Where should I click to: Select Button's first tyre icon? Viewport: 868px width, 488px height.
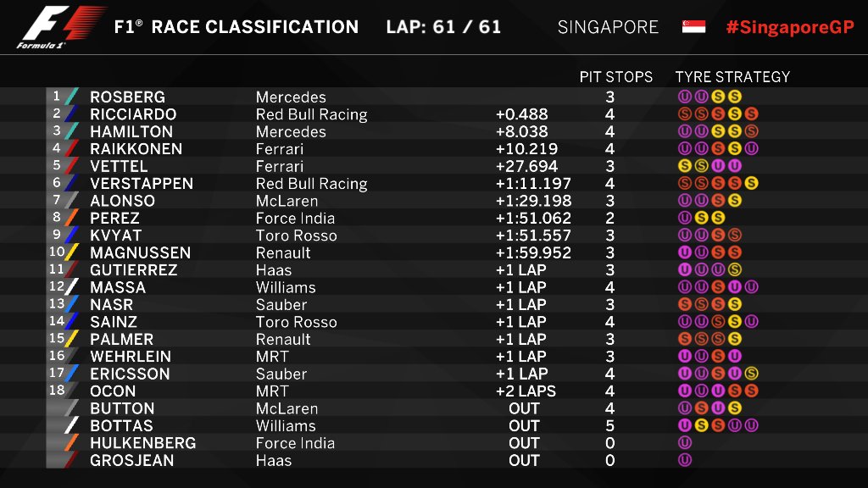pos(685,408)
